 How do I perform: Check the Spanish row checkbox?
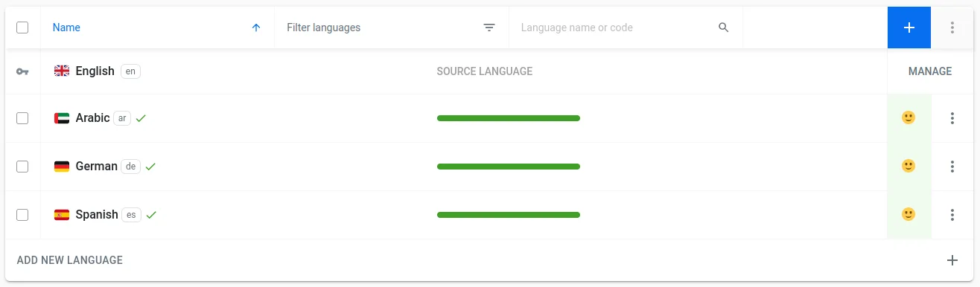point(22,215)
